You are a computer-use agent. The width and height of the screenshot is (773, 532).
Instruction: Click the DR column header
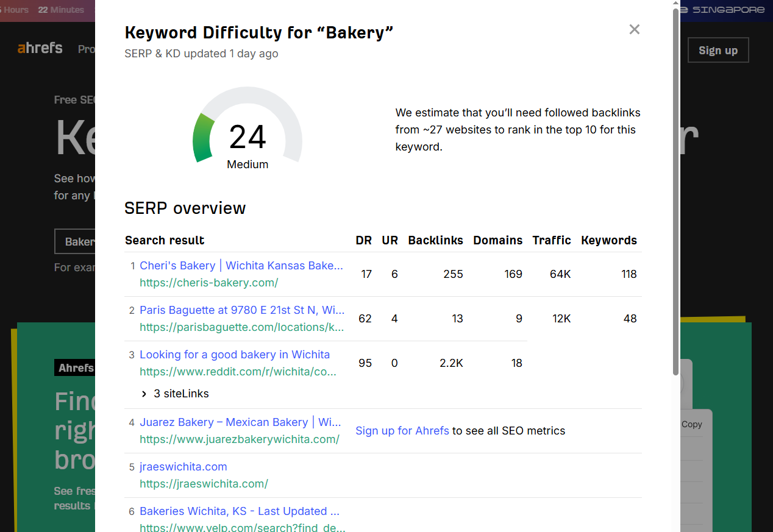pos(364,240)
